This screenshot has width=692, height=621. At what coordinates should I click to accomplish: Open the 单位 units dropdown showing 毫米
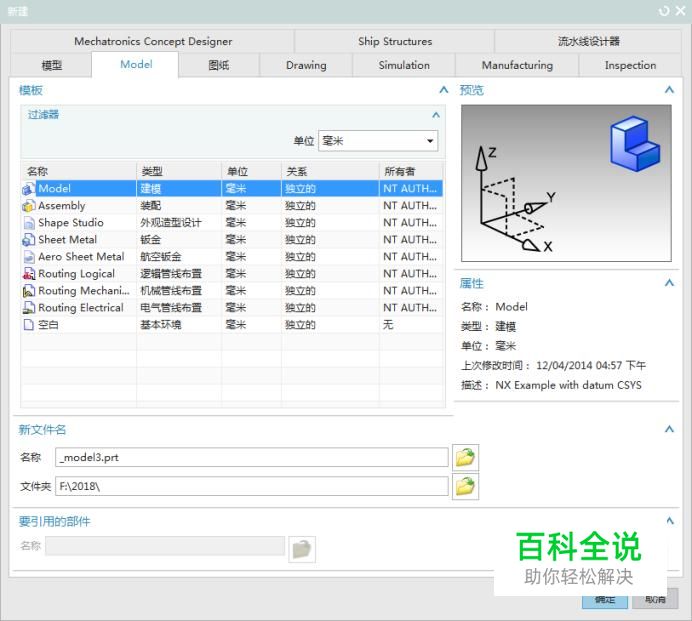tap(378, 141)
